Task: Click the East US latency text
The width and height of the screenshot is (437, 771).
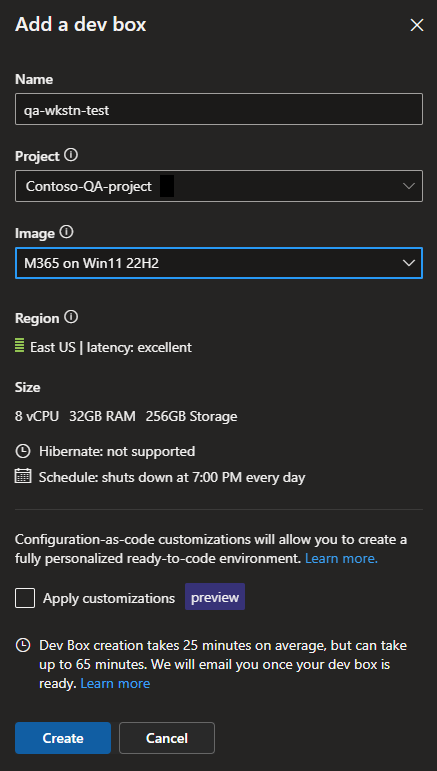Action: pyautogui.click(x=111, y=347)
